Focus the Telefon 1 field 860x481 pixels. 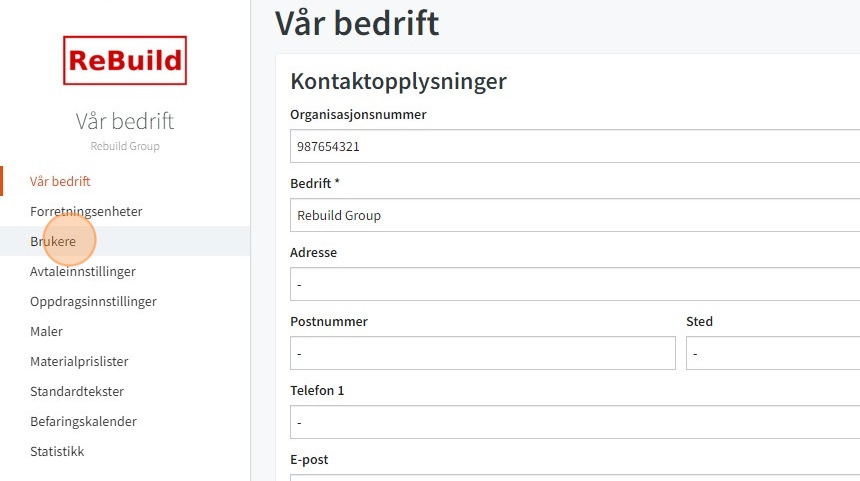575,422
